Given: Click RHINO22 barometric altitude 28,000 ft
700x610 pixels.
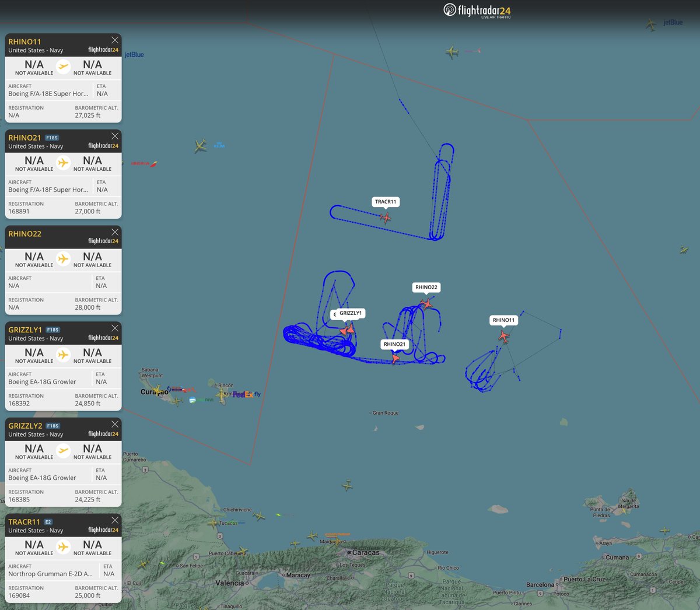Looking at the screenshot, I should pos(87,307).
